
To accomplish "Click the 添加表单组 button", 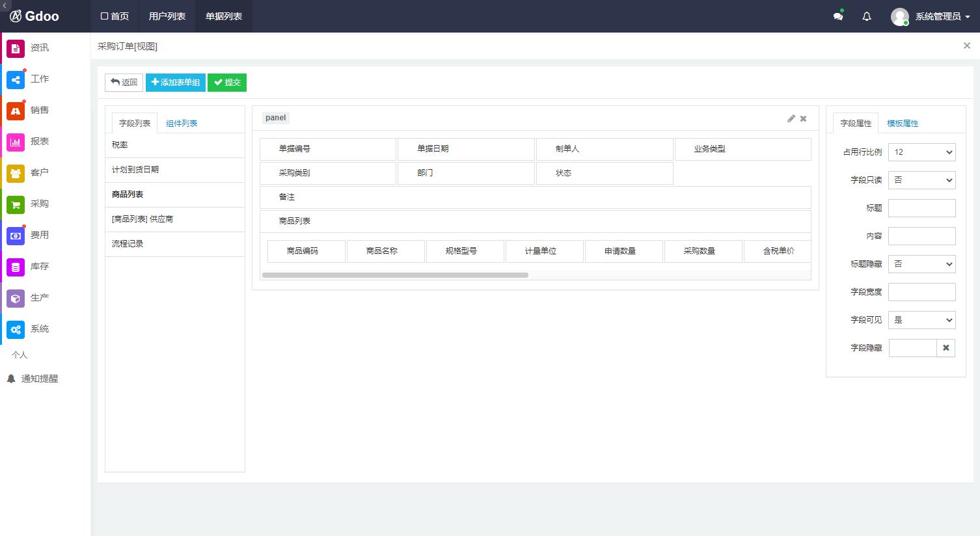I will [176, 83].
